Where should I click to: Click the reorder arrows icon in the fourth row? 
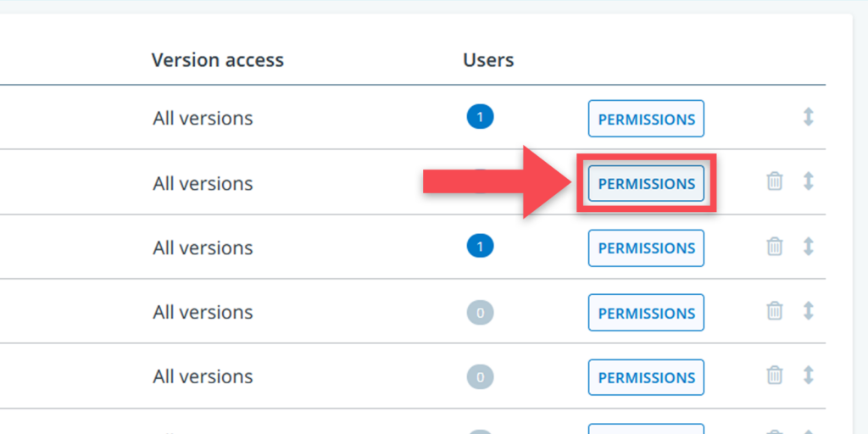[808, 310]
